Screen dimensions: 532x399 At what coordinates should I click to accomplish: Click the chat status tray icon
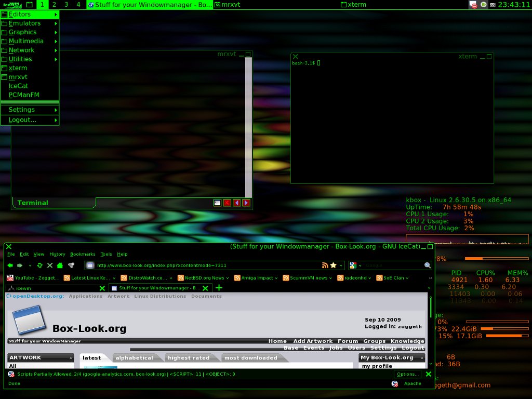[473, 5]
